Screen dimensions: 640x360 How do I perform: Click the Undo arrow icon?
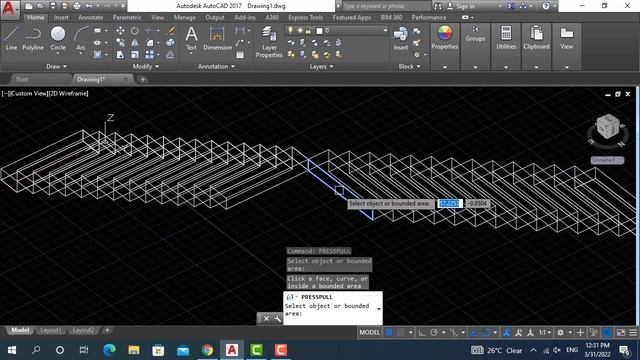coord(89,6)
